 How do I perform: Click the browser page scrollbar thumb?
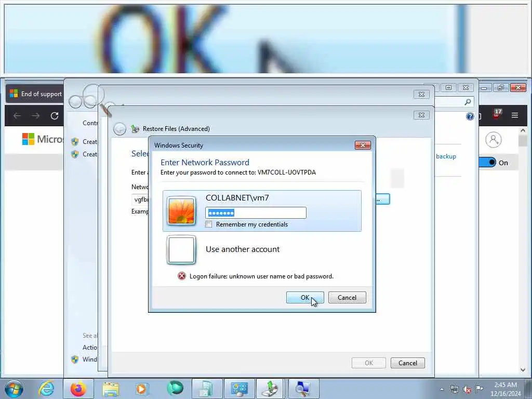[x=523, y=141]
